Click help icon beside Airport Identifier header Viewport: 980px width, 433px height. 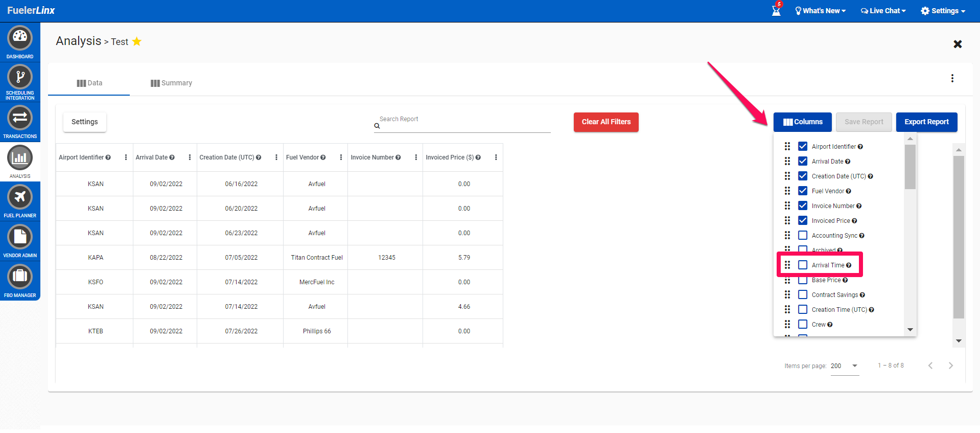(x=108, y=157)
